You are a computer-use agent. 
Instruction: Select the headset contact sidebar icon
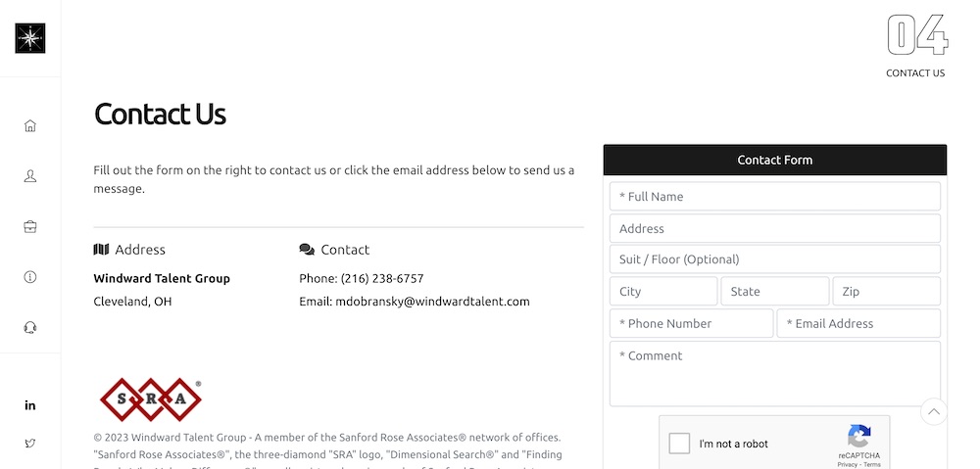[x=30, y=327]
